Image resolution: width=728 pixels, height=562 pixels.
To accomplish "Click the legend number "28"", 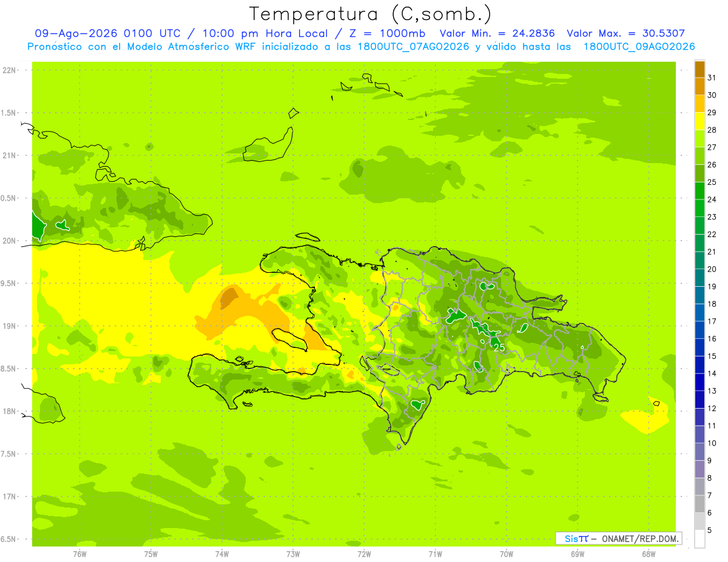I will 712,130.
